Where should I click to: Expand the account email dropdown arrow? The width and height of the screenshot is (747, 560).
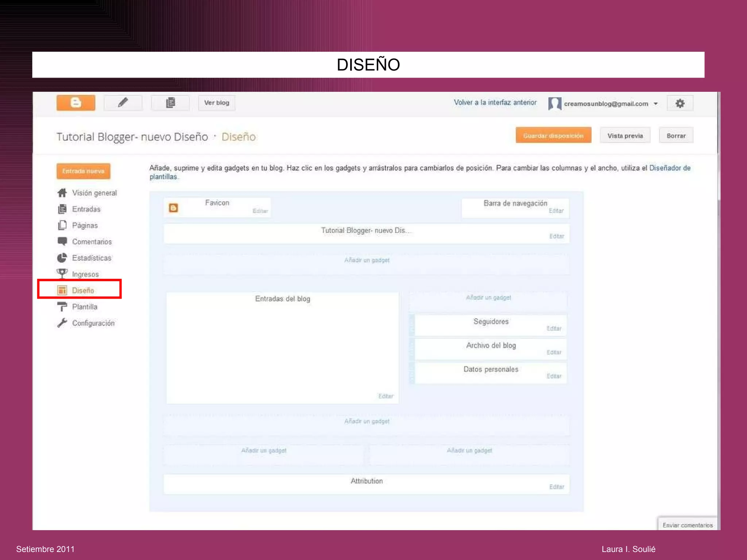tap(656, 104)
